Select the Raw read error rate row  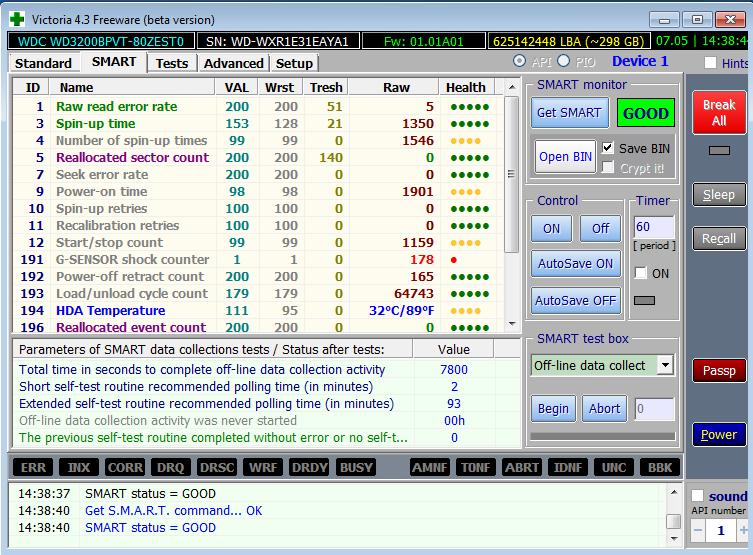[258, 107]
